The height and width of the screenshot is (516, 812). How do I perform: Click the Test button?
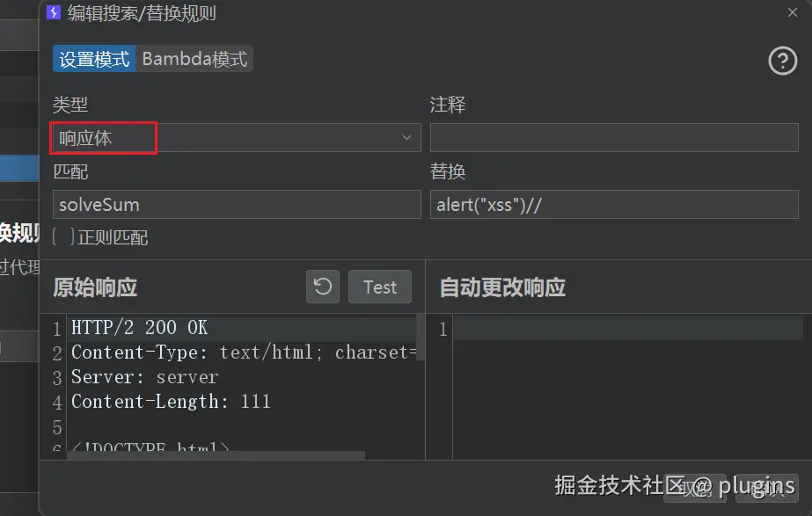pyautogui.click(x=379, y=287)
